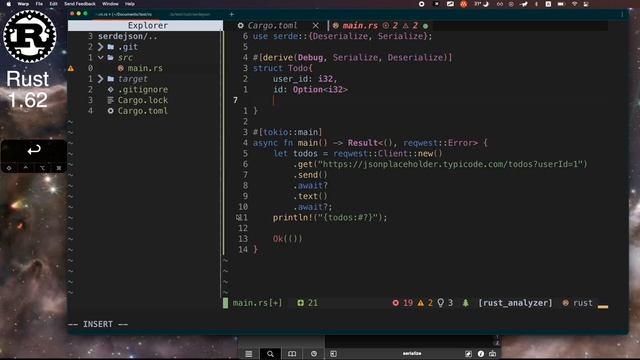The width and height of the screenshot is (640, 360).
Task: Click the Ok(()) line in editor
Action: pos(287,239)
